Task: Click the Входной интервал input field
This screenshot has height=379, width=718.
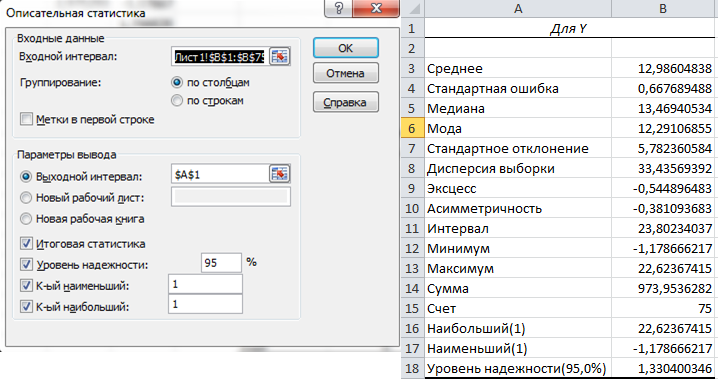Action: [x=220, y=56]
